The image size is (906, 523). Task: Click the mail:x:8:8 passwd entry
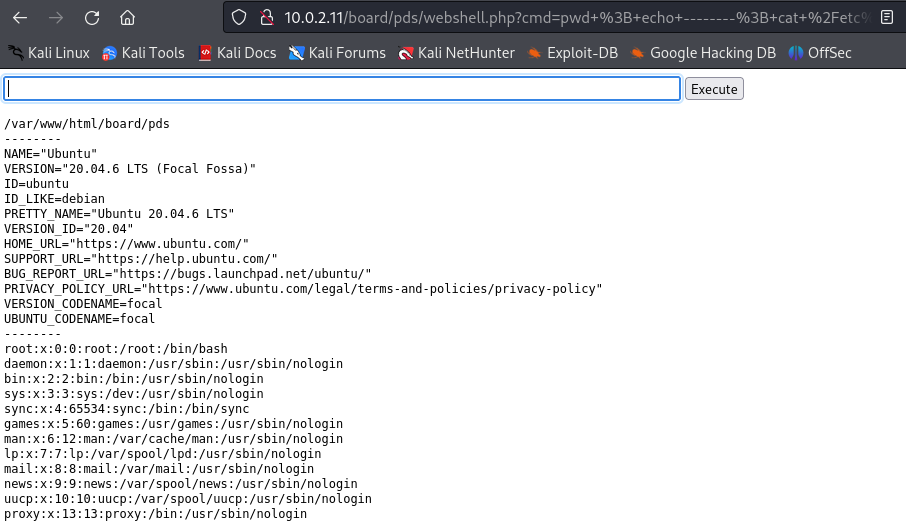pos(159,469)
